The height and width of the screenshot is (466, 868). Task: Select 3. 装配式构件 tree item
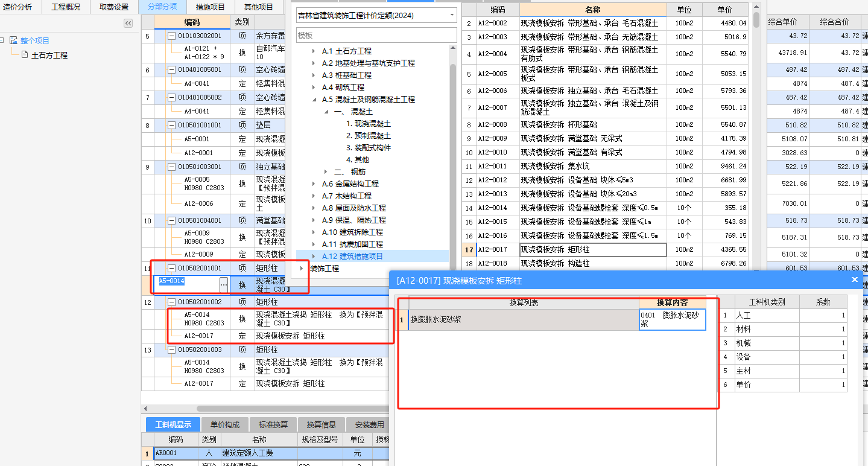(x=368, y=148)
